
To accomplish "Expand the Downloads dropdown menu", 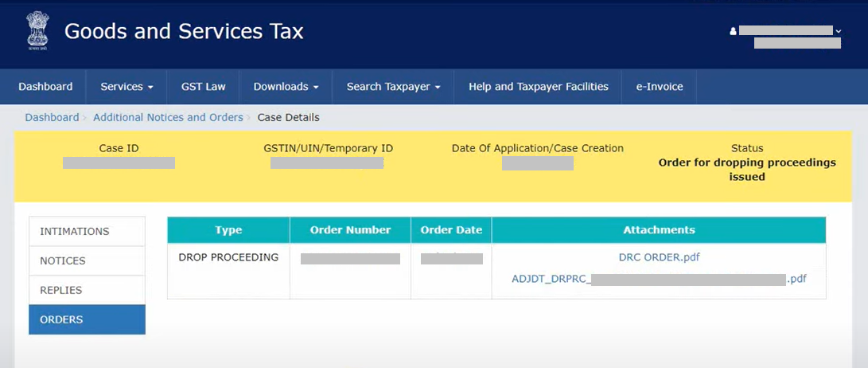I will point(286,87).
